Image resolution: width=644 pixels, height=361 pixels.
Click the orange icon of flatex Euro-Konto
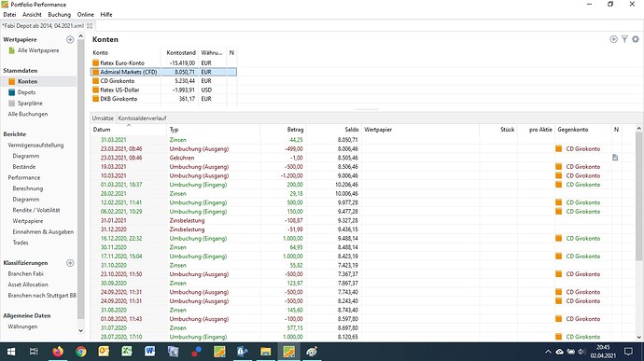(96, 62)
